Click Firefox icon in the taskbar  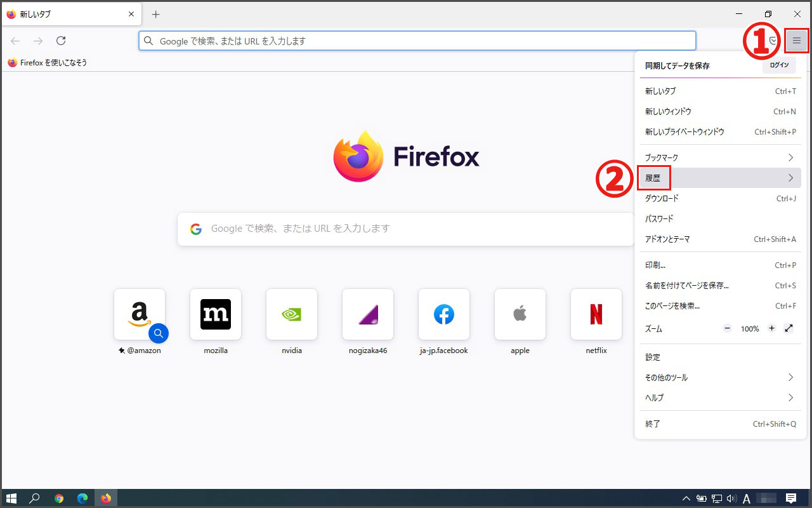point(106,498)
